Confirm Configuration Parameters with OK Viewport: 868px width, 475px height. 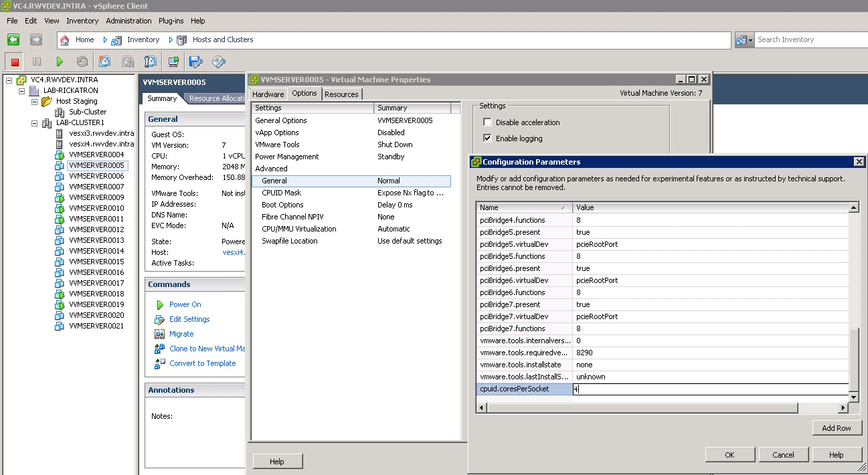point(729,455)
